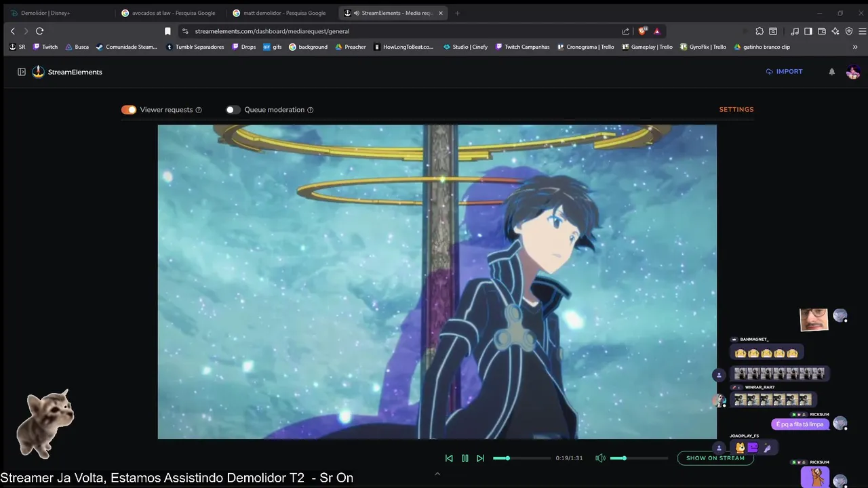
Task: Open the site information icon in address bar
Action: (185, 31)
